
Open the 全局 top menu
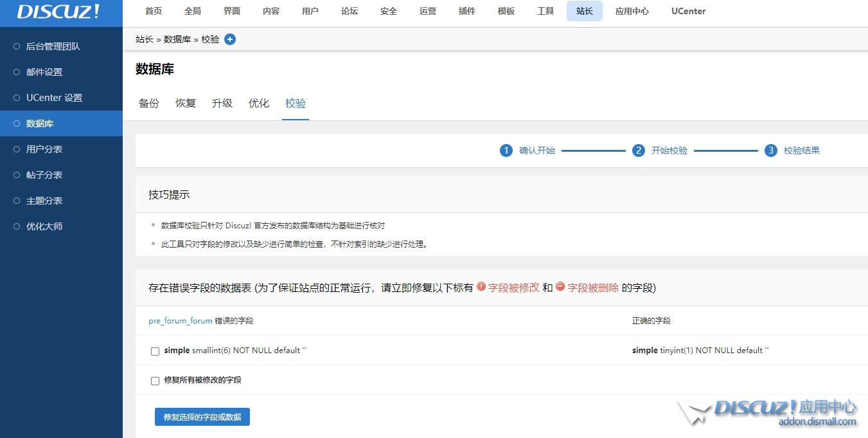tap(193, 11)
